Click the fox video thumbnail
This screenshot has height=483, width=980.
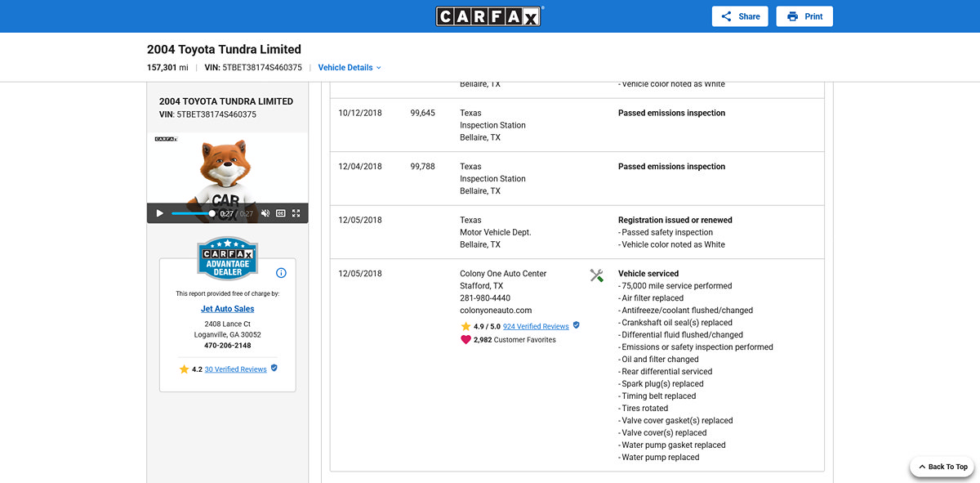tap(228, 178)
